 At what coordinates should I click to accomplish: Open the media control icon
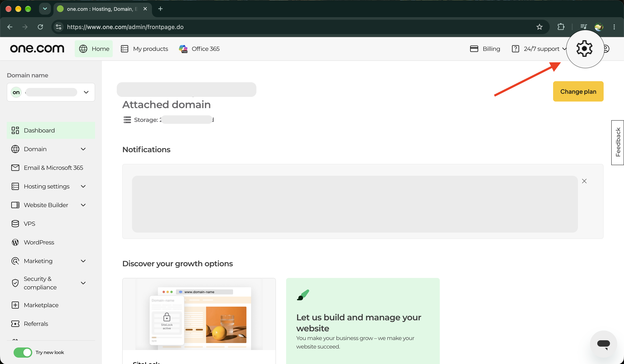(583, 27)
